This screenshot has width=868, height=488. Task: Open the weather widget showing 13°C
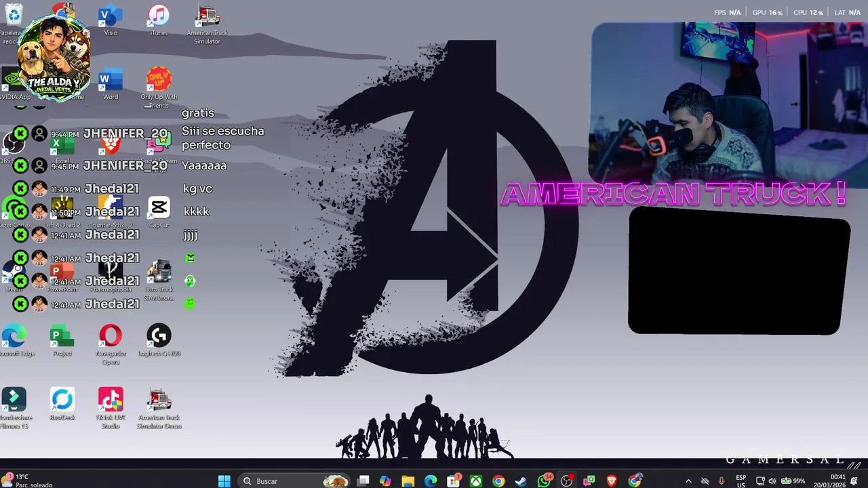click(27, 481)
